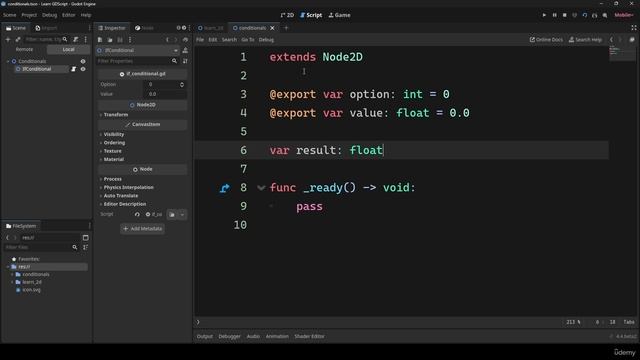This screenshot has height=360, width=640.
Task: Create a new resource in the Inspector
Action: click(100, 40)
